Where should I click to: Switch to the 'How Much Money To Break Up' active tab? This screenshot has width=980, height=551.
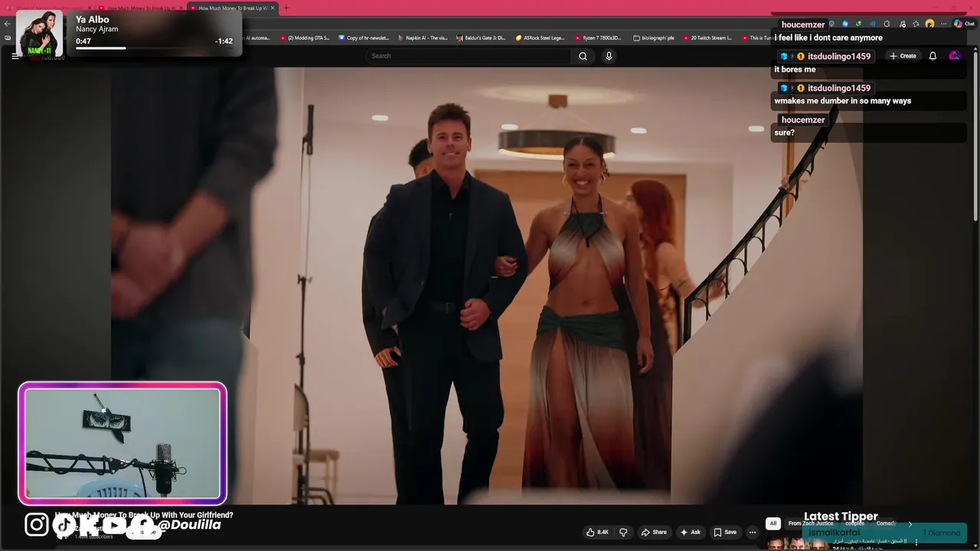[234, 8]
